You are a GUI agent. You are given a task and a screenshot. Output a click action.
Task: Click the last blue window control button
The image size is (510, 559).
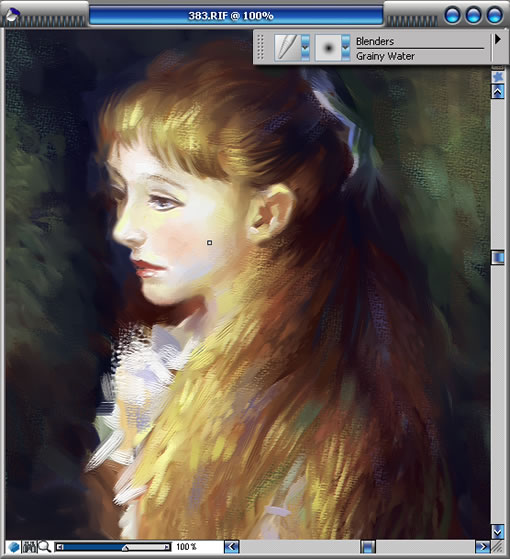(495, 16)
